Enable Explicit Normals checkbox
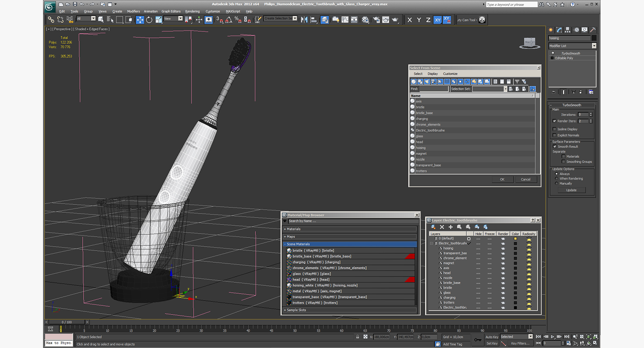 (x=554, y=135)
